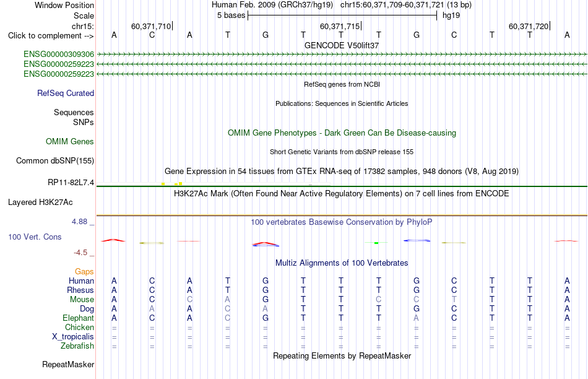Click the Gaps row label
The width and height of the screenshot is (588, 379).
point(84,271)
